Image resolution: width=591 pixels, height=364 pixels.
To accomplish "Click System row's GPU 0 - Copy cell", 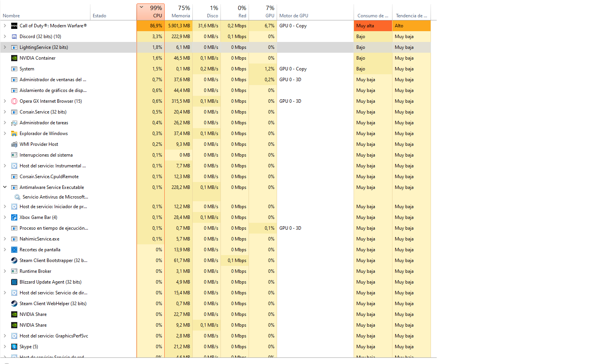I will [x=315, y=69].
